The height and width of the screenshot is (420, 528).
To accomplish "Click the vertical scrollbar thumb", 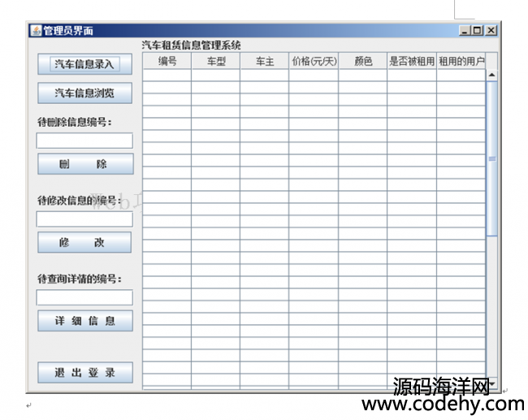I will (491, 158).
